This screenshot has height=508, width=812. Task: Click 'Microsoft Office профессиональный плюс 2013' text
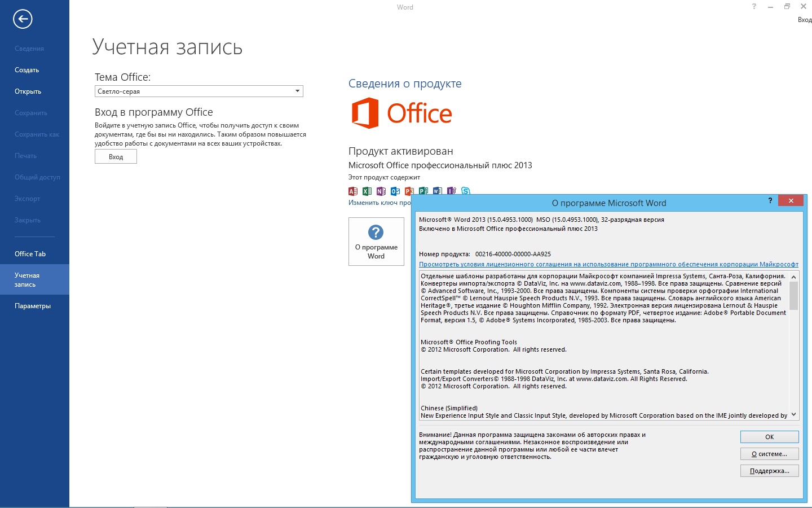pyautogui.click(x=440, y=165)
